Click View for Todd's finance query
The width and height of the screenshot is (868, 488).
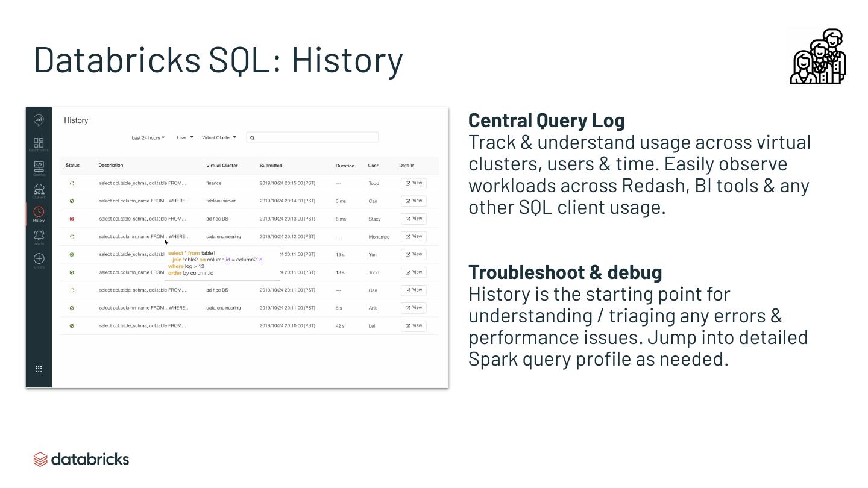[x=414, y=183]
